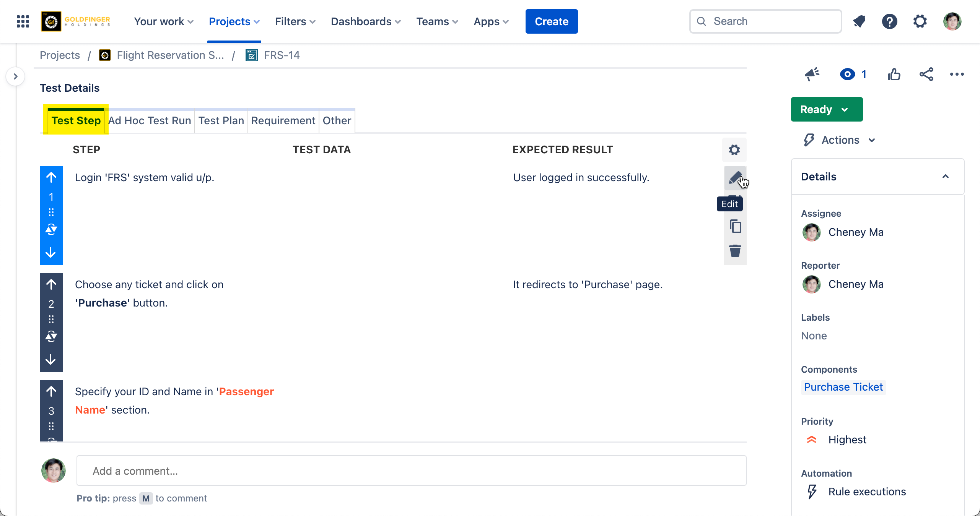Share issue using the share icon
Viewport: 980px width, 516px height.
click(926, 74)
